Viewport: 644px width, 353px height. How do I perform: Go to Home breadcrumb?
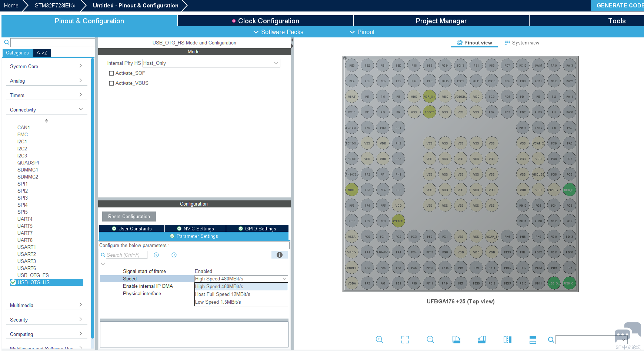(11, 6)
